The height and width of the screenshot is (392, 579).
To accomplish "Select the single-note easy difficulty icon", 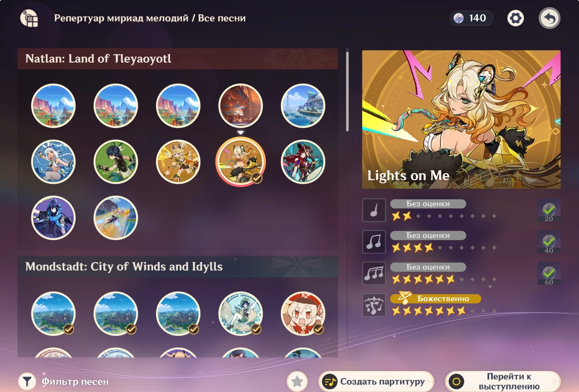I will point(374,210).
